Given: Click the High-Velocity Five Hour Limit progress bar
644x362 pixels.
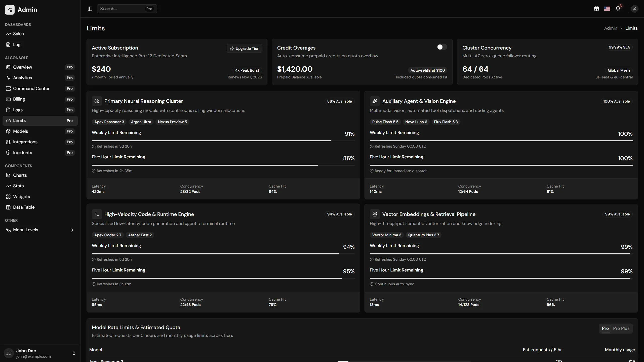Looking at the screenshot, I should pyautogui.click(x=223, y=278).
